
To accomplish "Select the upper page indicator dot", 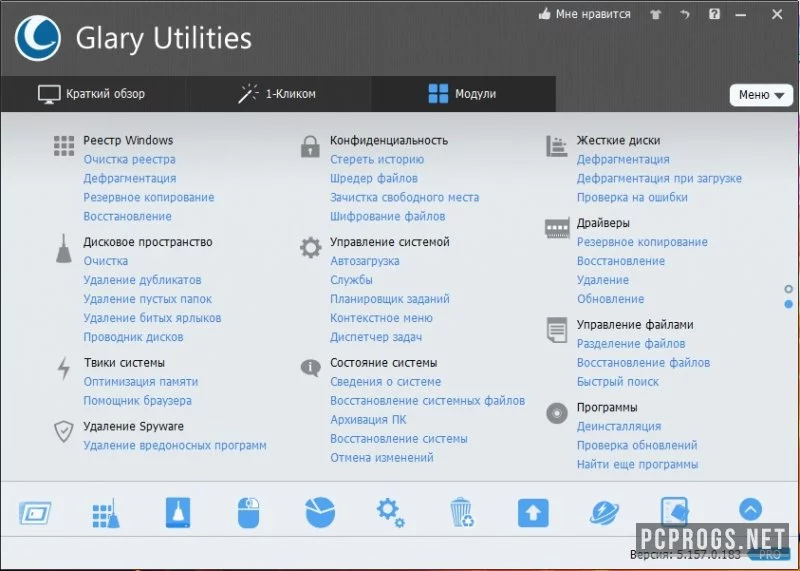I will pyautogui.click(x=789, y=289).
